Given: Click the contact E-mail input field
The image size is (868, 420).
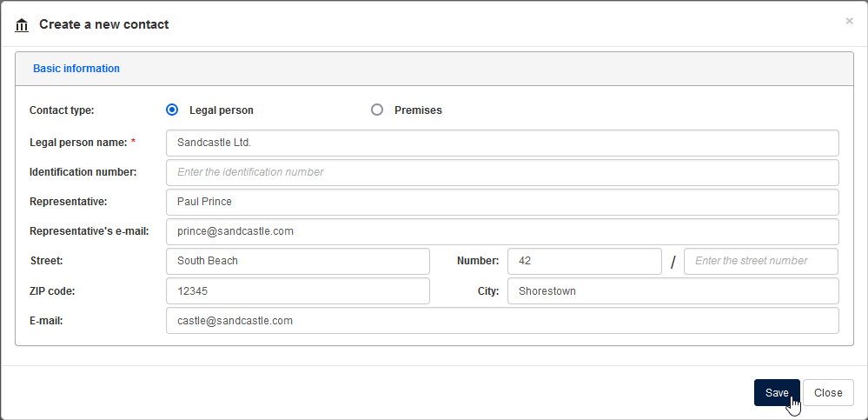Looking at the screenshot, I should pos(502,320).
